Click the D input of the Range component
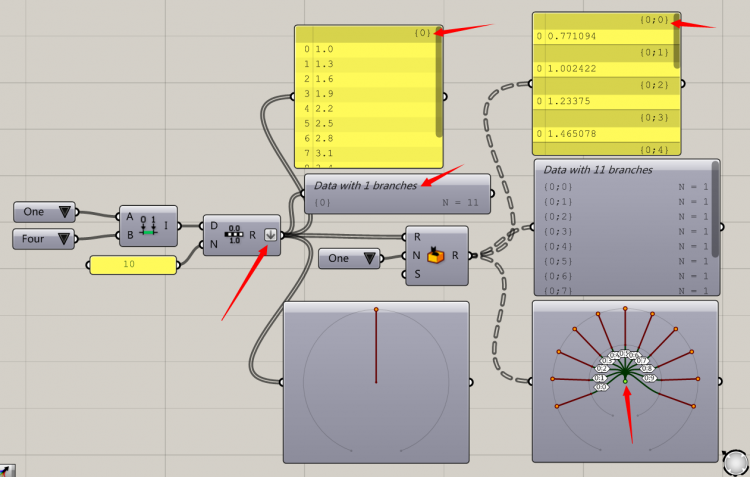Screen dimensions: 750x477 [x=214, y=226]
